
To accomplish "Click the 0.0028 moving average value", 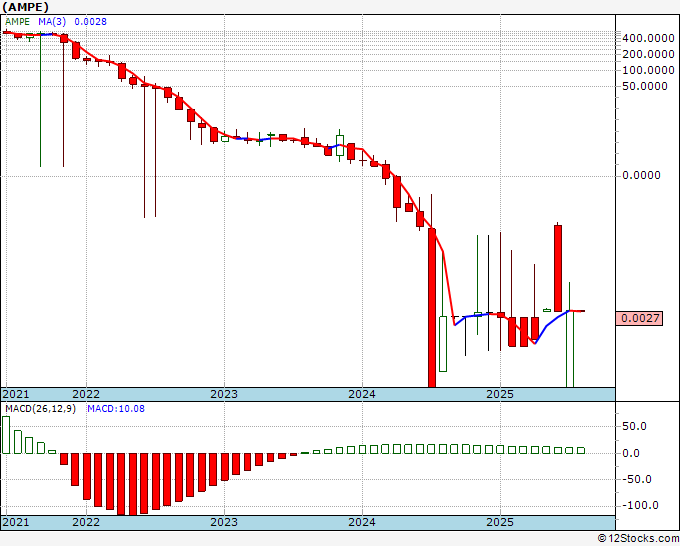I will point(90,22).
